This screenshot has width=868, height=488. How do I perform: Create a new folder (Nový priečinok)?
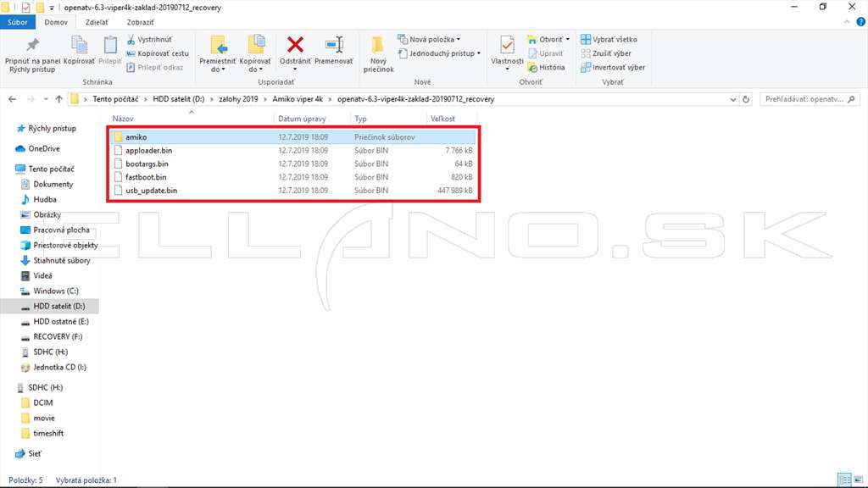click(379, 54)
